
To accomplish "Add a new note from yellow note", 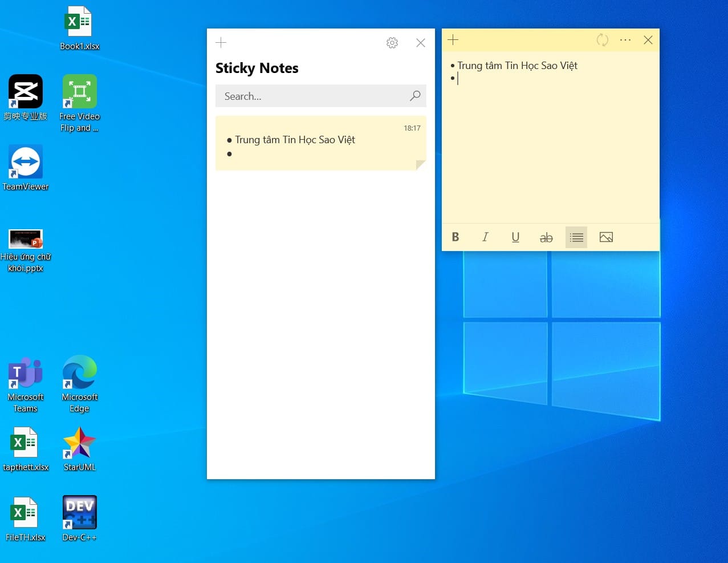I will pos(453,40).
